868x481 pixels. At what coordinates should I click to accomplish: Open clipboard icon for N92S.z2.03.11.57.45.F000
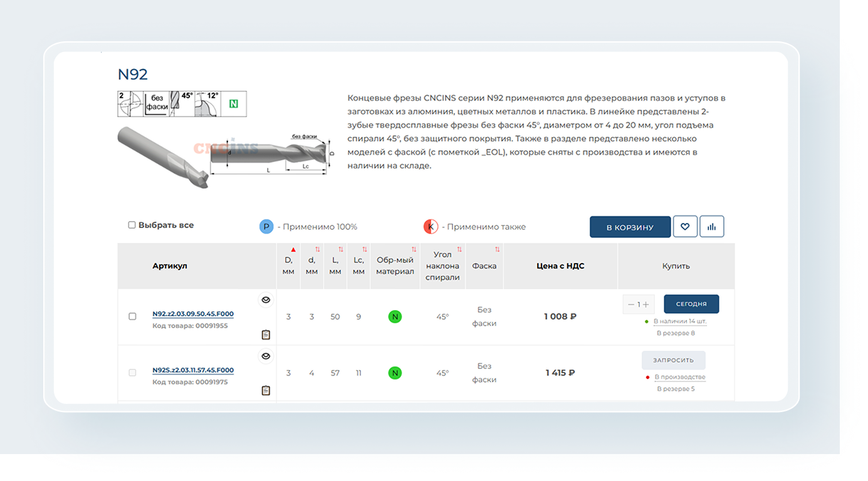(266, 390)
